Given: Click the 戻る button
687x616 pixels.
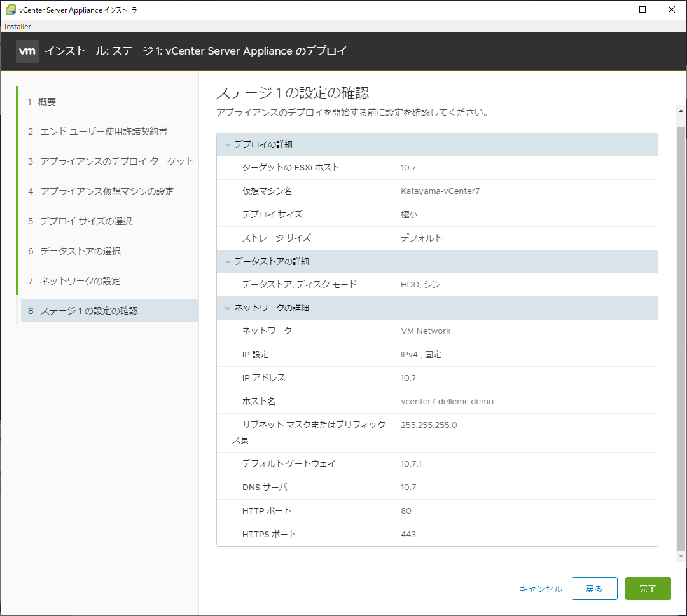Looking at the screenshot, I should pyautogui.click(x=594, y=589).
